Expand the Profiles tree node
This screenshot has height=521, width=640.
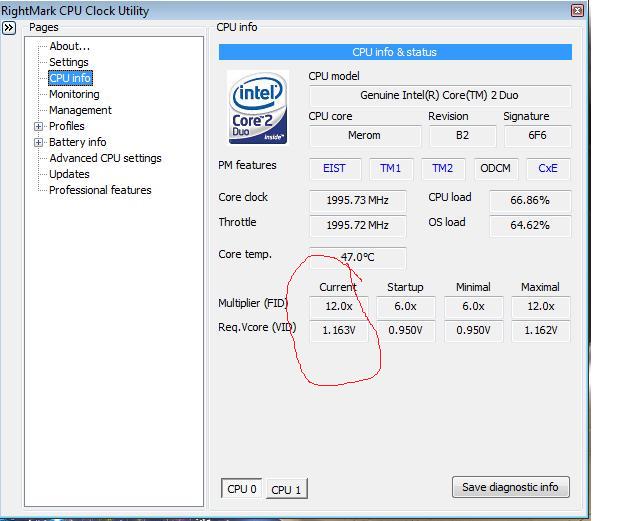pos(38,127)
